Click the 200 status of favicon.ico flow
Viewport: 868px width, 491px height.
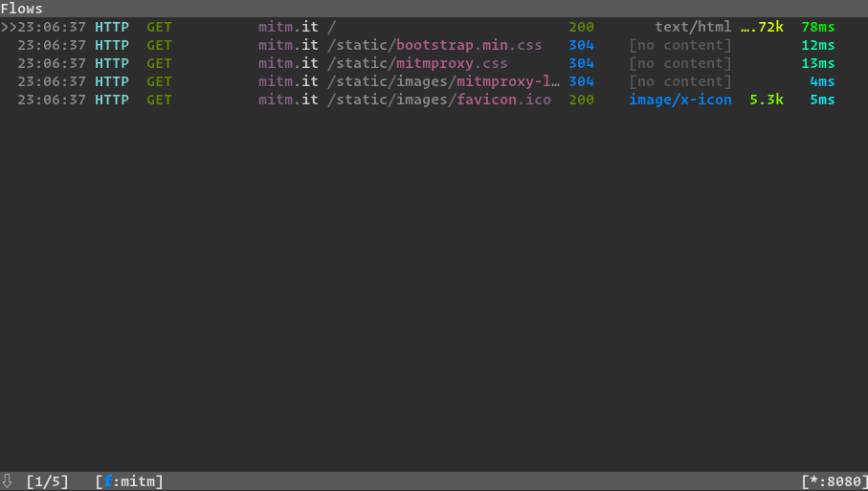[x=581, y=100]
